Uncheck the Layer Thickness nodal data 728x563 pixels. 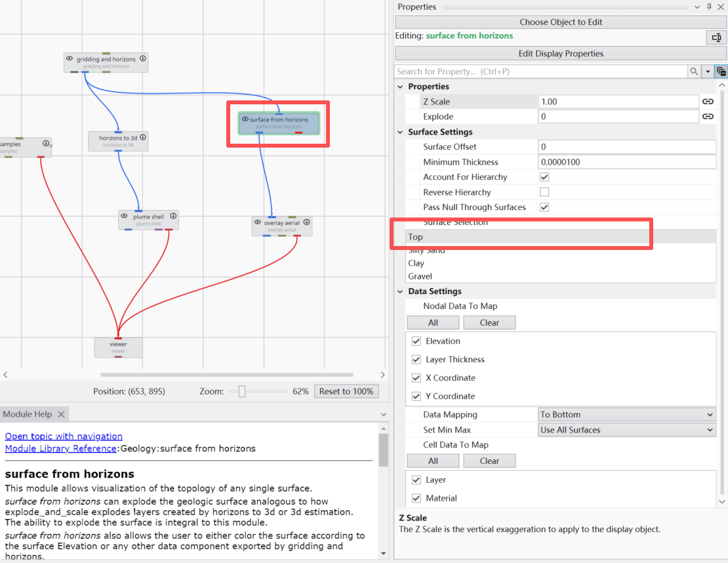click(416, 360)
